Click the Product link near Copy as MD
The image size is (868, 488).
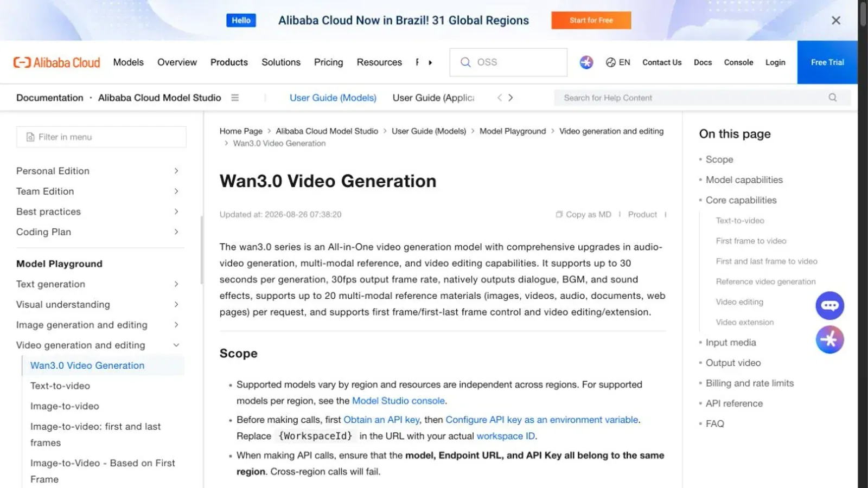642,215
